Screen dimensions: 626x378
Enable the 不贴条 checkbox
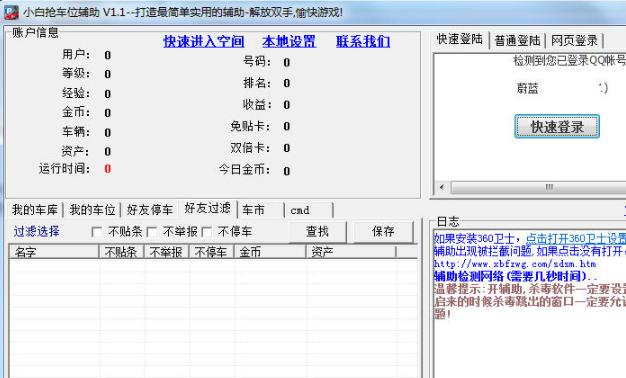click(x=97, y=232)
